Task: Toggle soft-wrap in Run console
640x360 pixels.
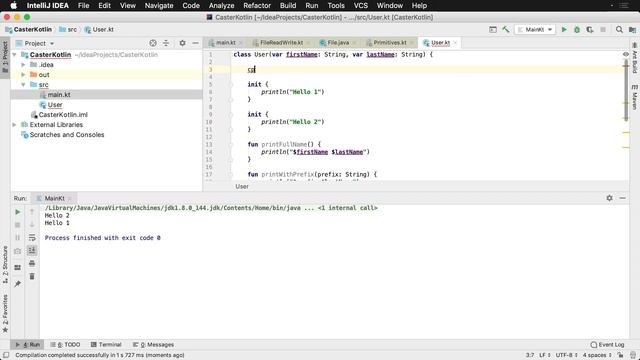Action: (32, 238)
